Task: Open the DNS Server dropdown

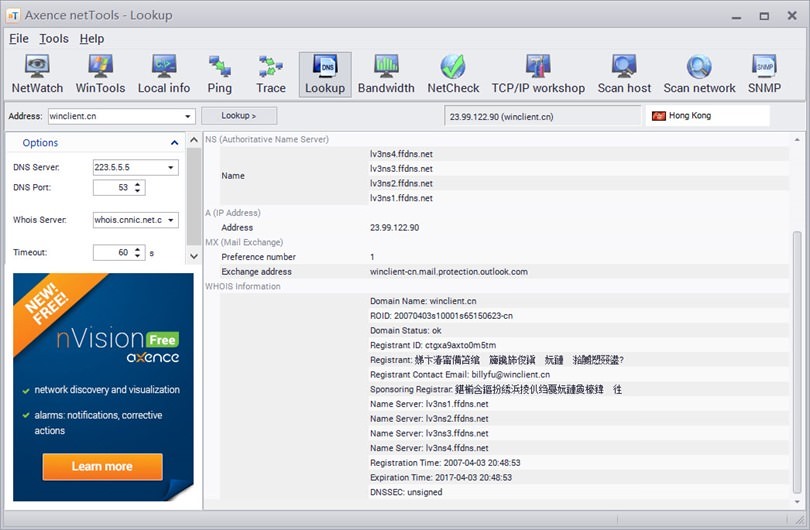Action: coord(172,168)
